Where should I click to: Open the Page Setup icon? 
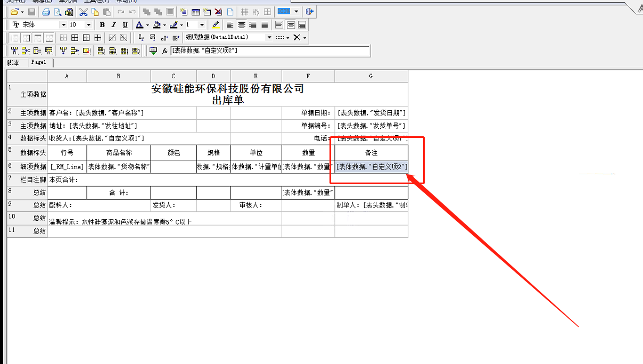click(69, 12)
